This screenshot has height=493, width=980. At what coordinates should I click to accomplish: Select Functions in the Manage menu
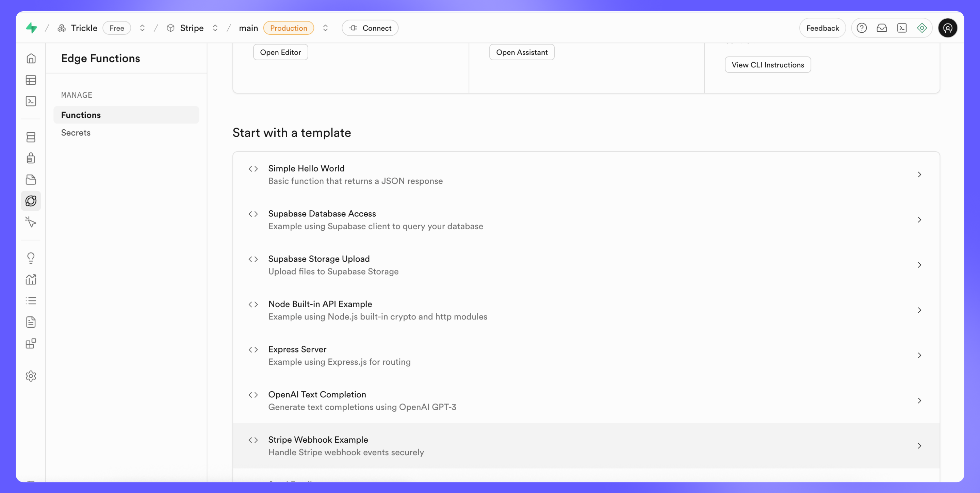tap(81, 115)
